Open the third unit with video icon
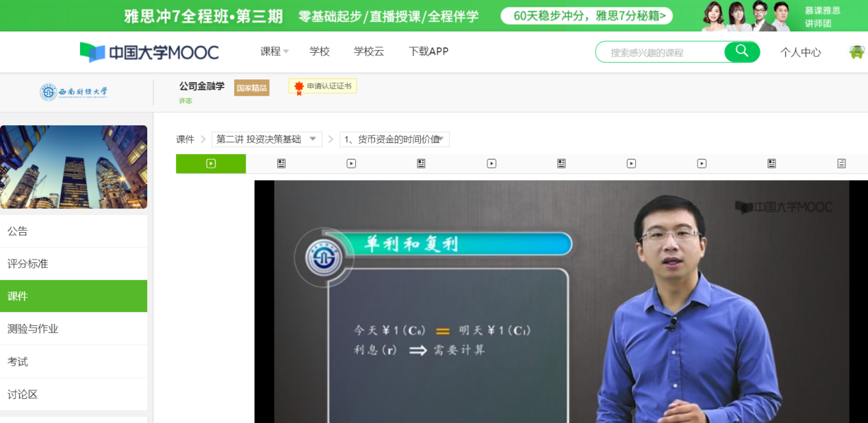 click(351, 164)
